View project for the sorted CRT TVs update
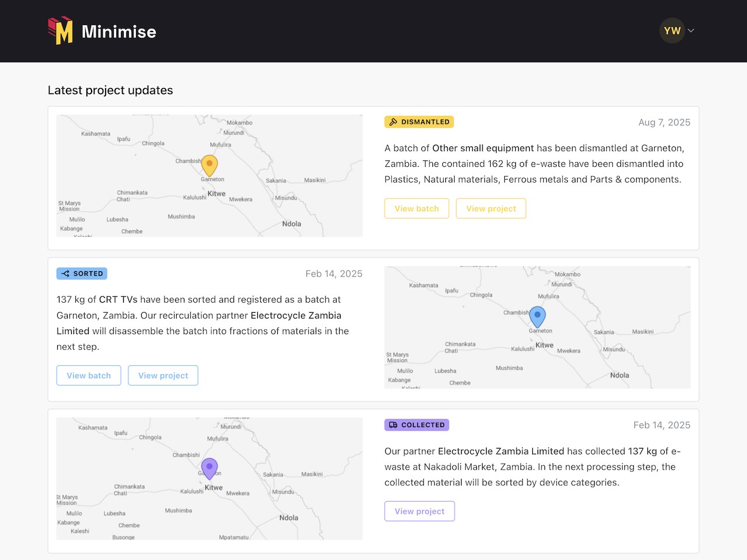The image size is (747, 560). point(163,375)
